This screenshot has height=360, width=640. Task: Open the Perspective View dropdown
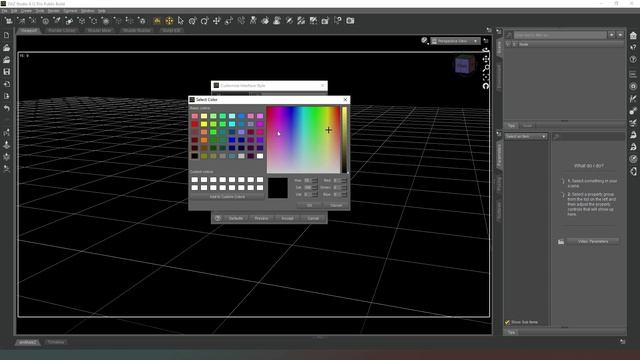pos(455,41)
